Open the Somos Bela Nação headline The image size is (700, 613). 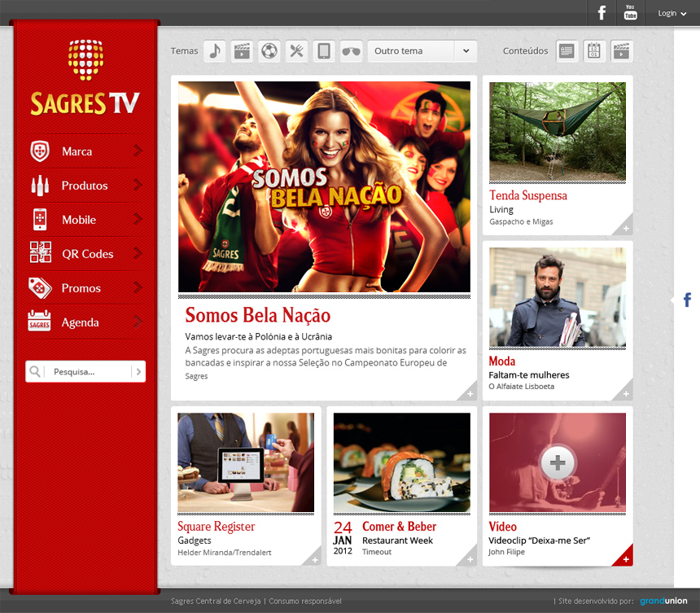coord(257,315)
